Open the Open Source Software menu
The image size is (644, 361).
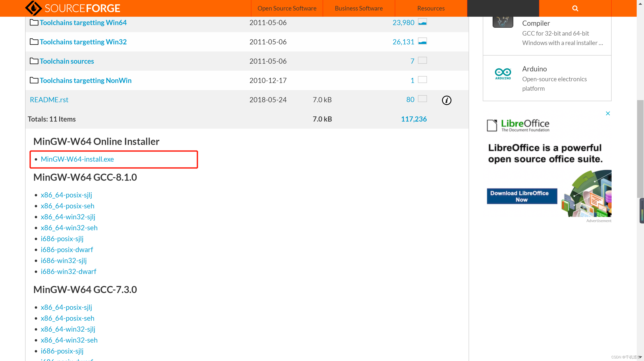pos(287,8)
